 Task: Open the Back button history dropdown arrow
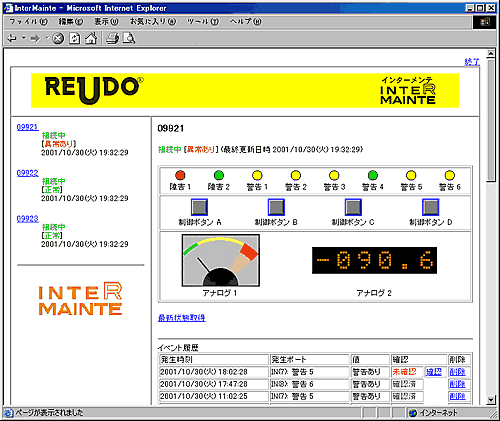[x=24, y=38]
